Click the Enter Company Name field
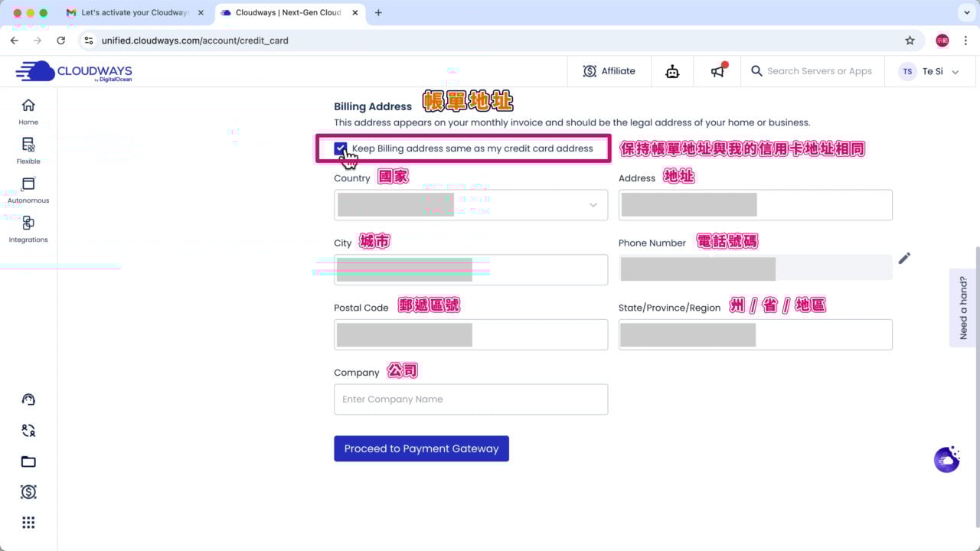 click(471, 399)
